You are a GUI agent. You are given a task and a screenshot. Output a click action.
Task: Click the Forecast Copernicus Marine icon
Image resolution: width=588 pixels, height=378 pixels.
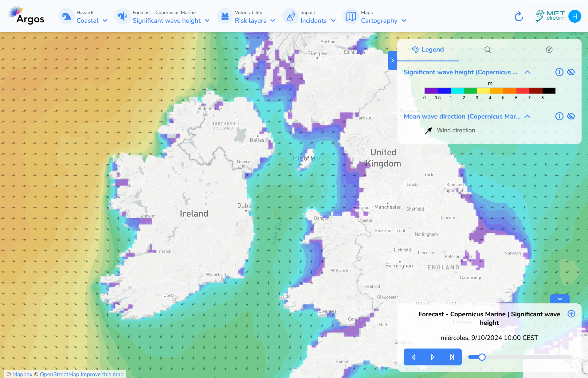123,16
